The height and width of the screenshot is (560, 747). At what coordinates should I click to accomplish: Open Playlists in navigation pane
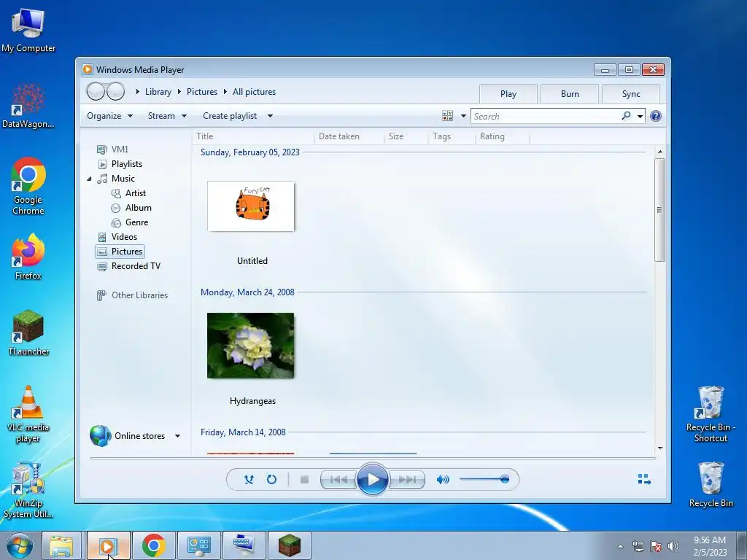(120, 164)
